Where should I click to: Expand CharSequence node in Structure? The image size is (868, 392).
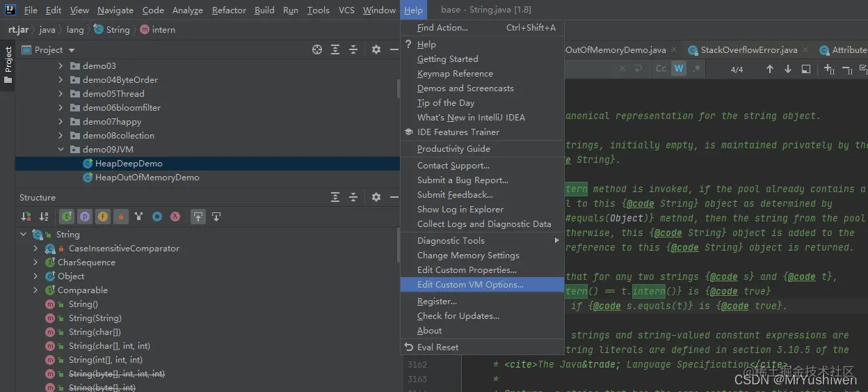pos(35,262)
